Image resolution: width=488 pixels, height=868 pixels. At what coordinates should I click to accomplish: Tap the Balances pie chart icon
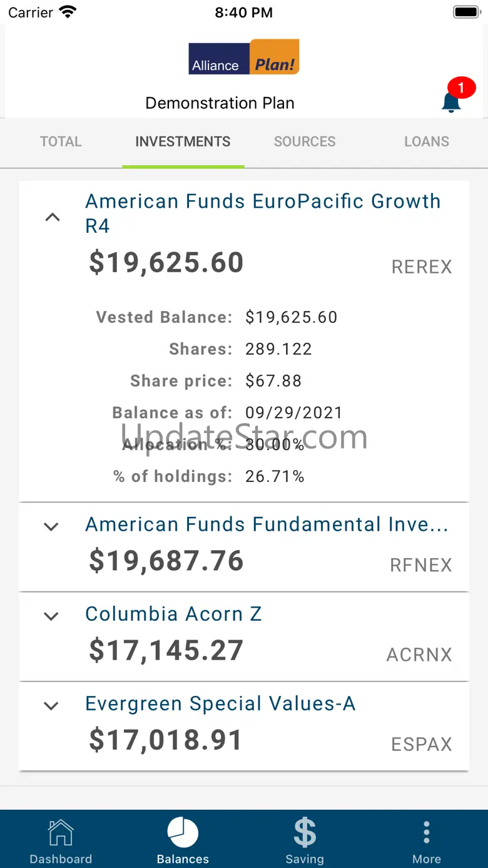coord(183,834)
